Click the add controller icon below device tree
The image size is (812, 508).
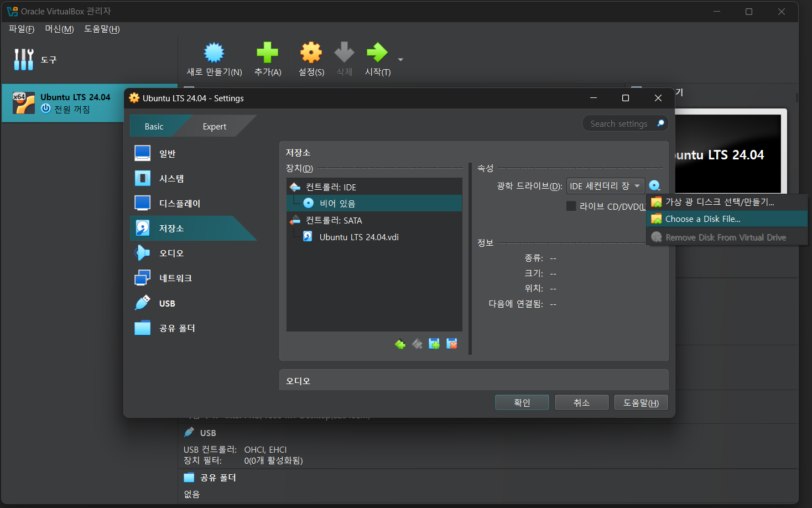pos(400,344)
